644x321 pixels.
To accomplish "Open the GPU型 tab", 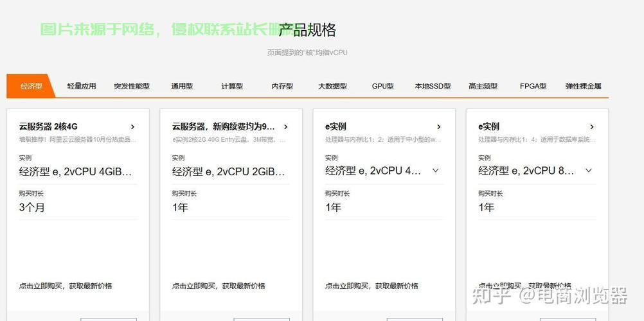I will click(x=383, y=86).
